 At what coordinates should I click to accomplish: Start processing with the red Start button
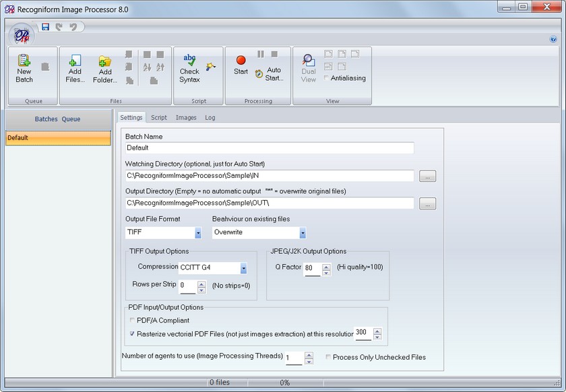pos(241,65)
